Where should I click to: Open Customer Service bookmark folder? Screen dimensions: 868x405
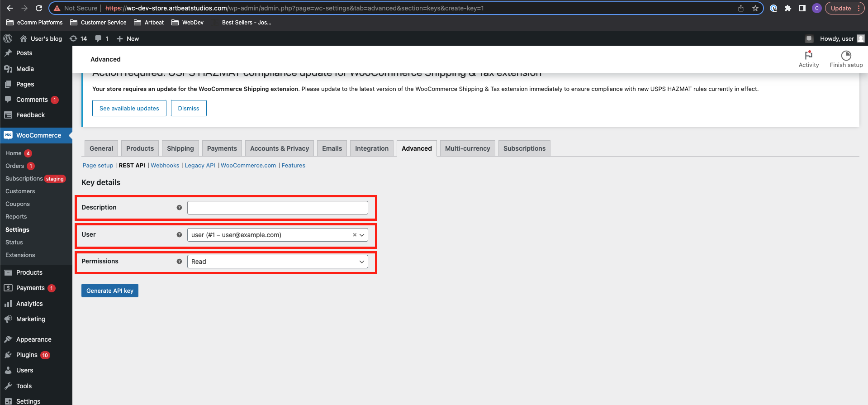tap(98, 23)
